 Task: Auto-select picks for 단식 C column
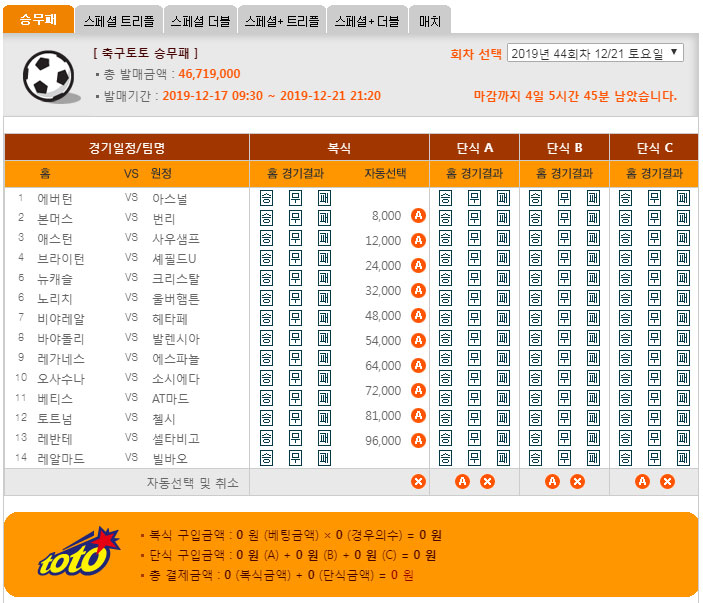click(x=642, y=482)
